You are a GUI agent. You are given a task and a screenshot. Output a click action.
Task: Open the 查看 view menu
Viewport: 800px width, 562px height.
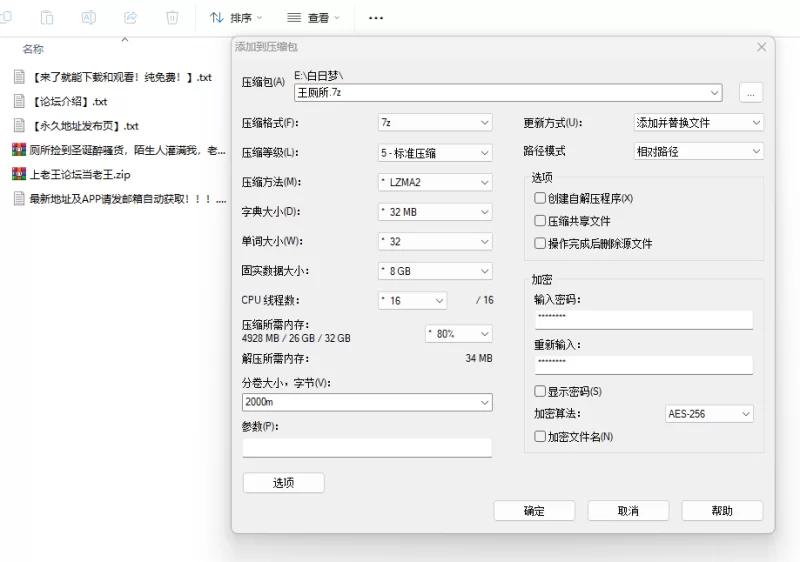[313, 18]
